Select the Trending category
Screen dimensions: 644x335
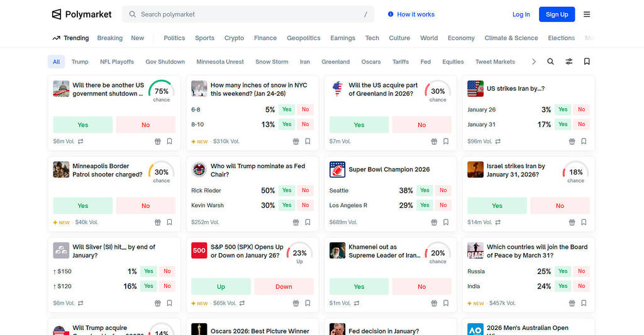[70, 38]
